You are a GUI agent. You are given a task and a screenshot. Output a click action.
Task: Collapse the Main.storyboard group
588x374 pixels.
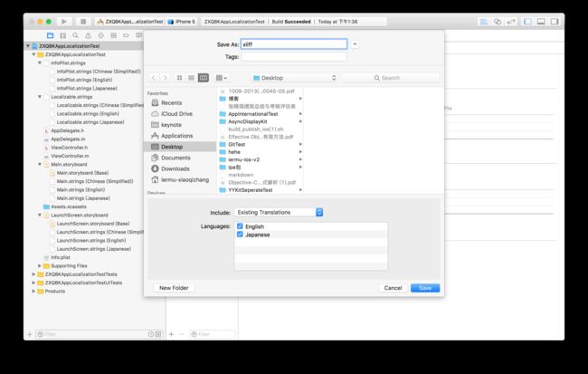click(40, 165)
